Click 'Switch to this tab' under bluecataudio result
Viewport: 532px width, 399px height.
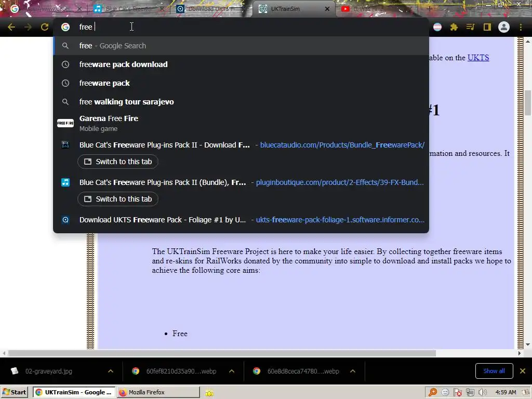pos(118,162)
